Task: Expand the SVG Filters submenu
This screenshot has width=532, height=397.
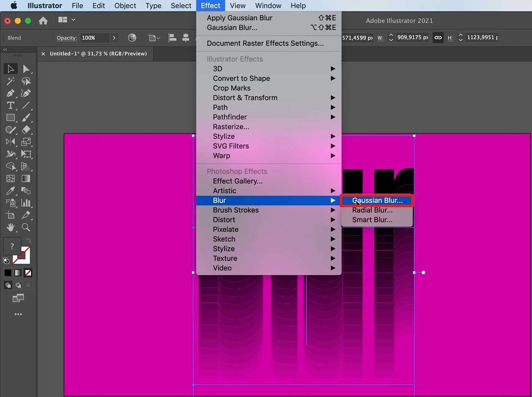Action: coord(269,146)
